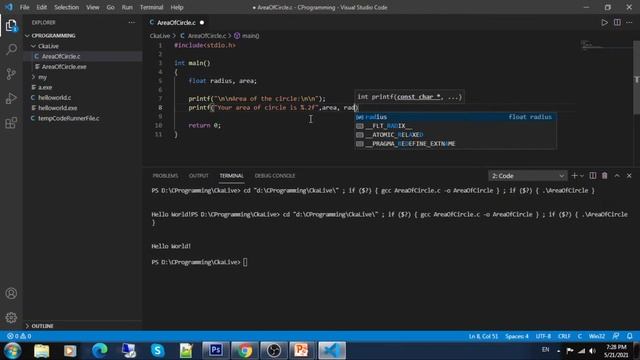
Task: Open the Edit menu
Action: [42, 7]
